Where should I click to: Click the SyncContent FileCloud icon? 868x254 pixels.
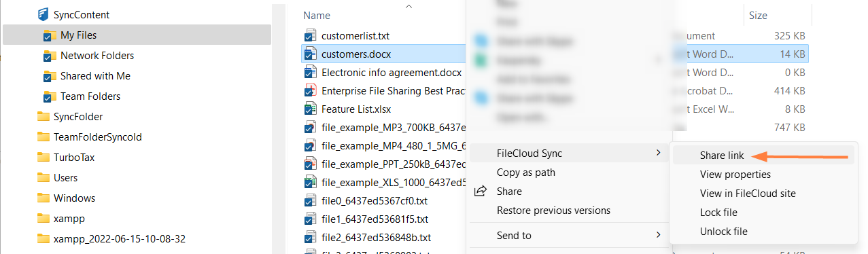click(43, 14)
